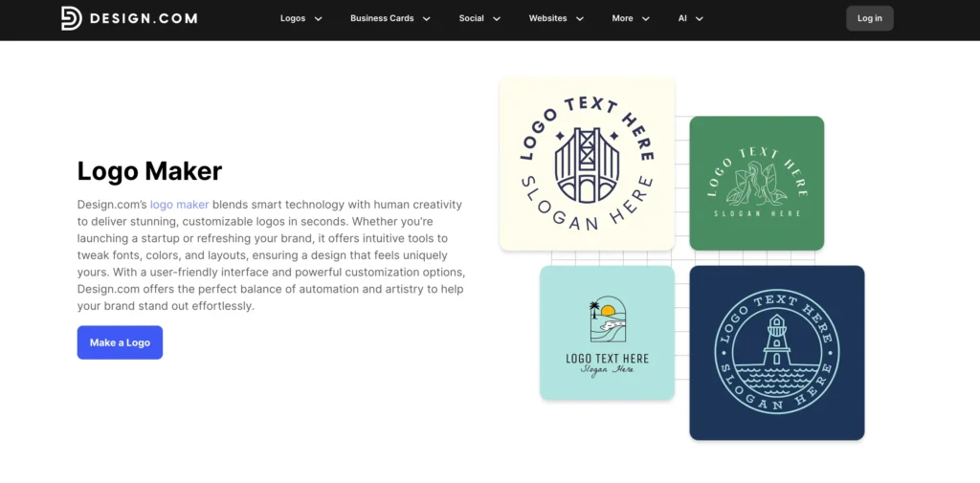Open the More menu item
Image resolution: width=980 pixels, height=483 pixels.
(623, 19)
